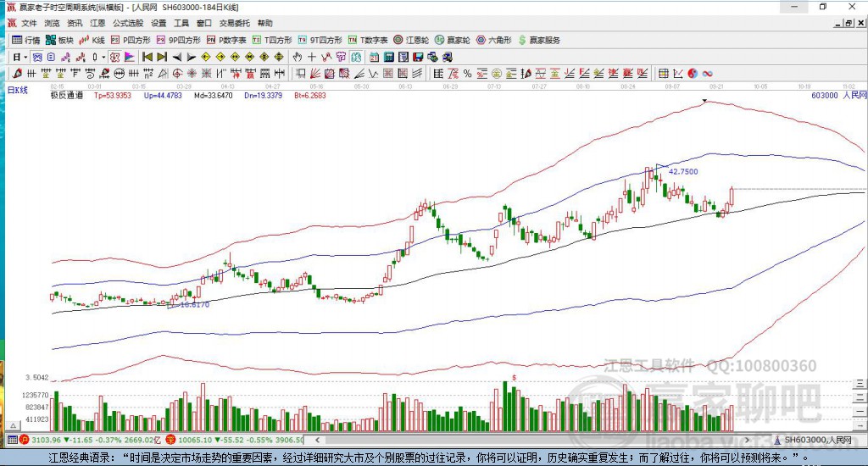The width and height of the screenshot is (868, 466).
Task: Click the crosshair cursor tool icon
Action: coord(312,57)
